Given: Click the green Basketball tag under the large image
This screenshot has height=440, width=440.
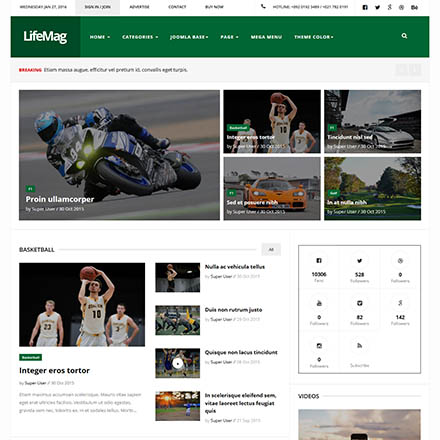Looking at the screenshot, I should pos(30,357).
